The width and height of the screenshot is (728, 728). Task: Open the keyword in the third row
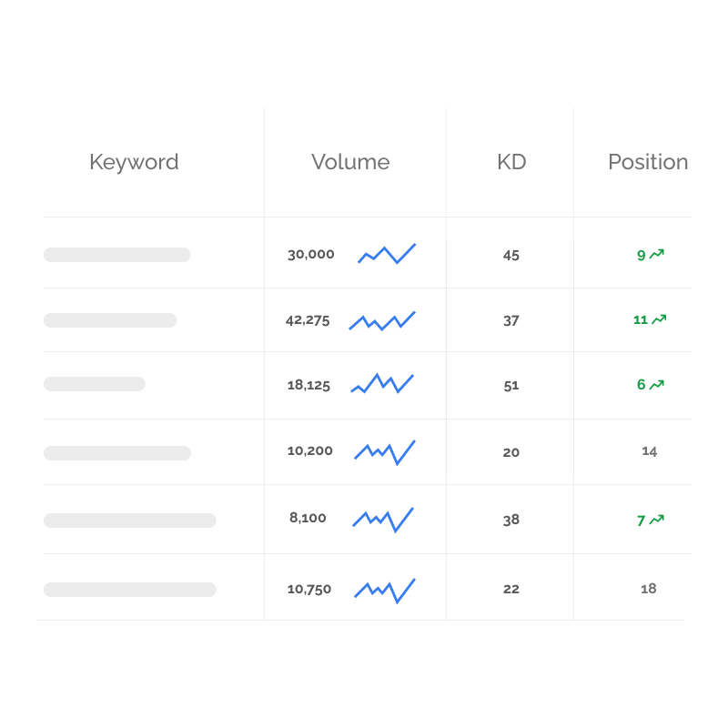pyautogui.click(x=95, y=384)
